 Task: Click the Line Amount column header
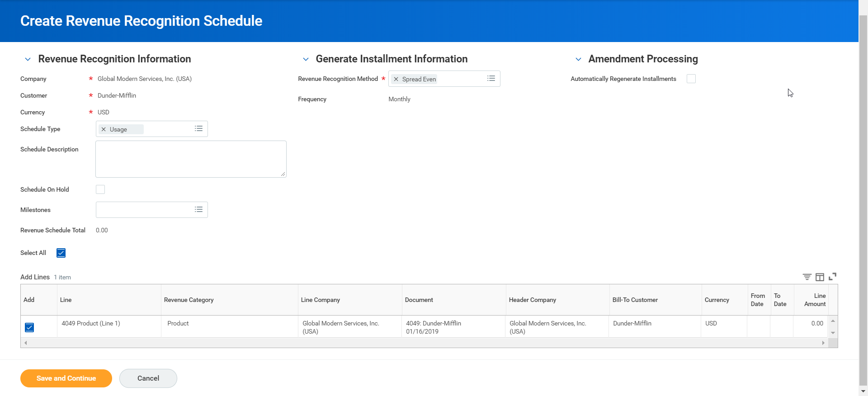[811, 300]
